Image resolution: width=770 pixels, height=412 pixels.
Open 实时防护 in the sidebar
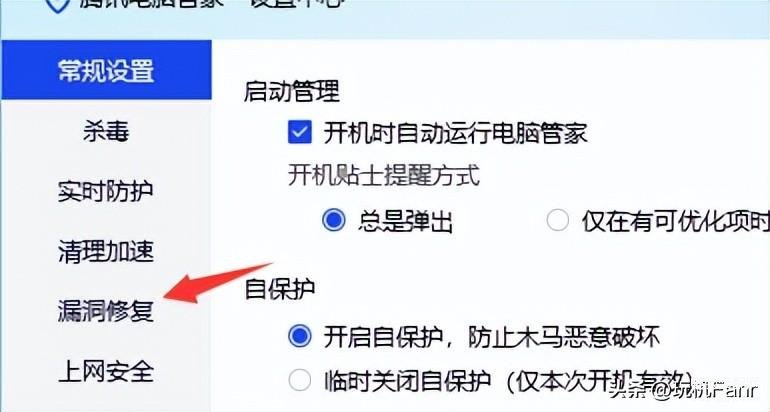[106, 192]
